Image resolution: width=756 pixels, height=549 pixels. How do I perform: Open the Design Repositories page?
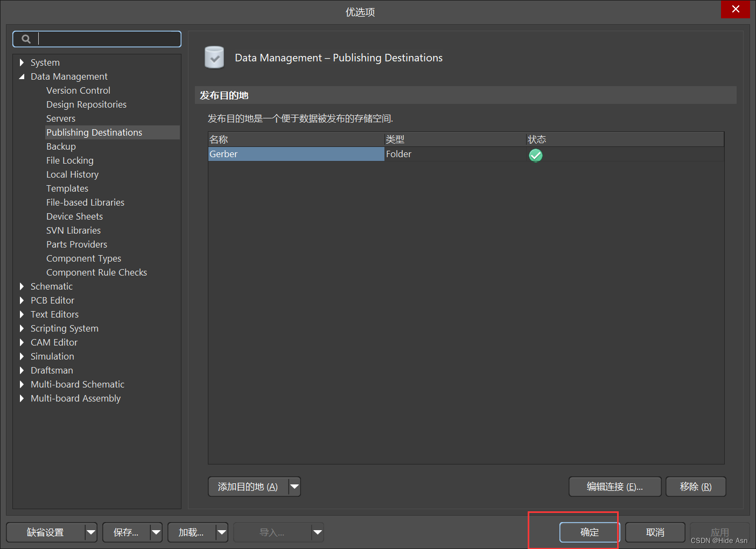(x=86, y=104)
